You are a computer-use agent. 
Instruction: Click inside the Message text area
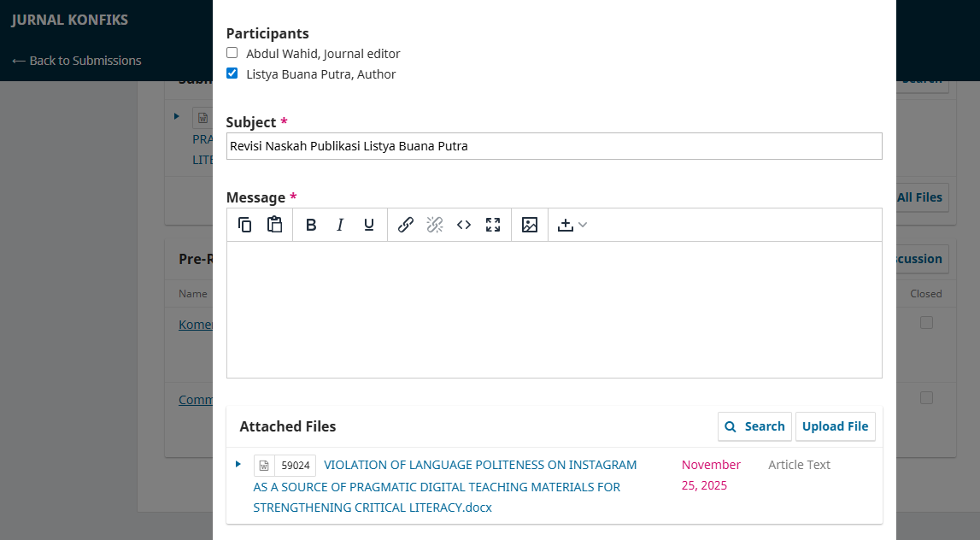click(554, 309)
